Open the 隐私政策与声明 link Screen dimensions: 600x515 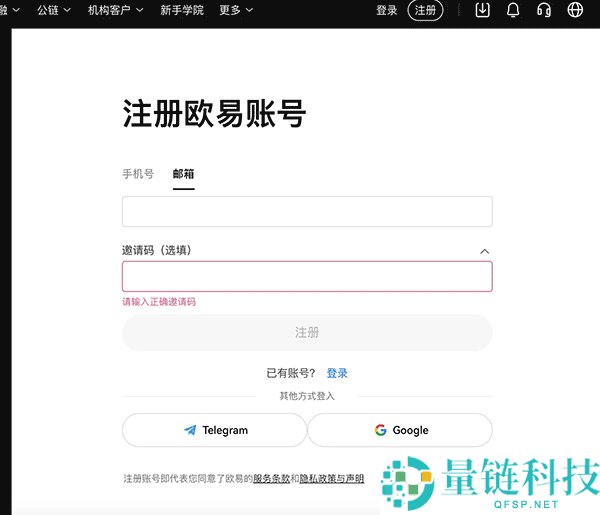click(332, 478)
